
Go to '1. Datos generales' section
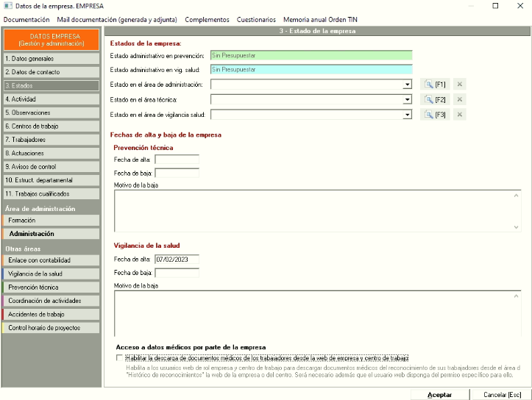pos(52,58)
